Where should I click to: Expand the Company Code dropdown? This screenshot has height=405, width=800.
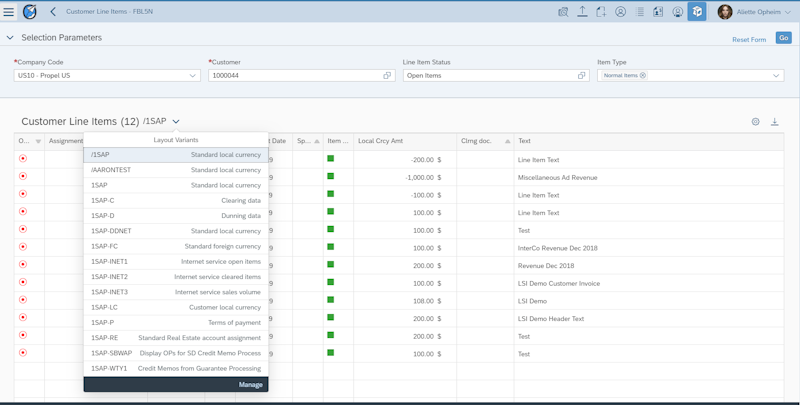(x=193, y=76)
